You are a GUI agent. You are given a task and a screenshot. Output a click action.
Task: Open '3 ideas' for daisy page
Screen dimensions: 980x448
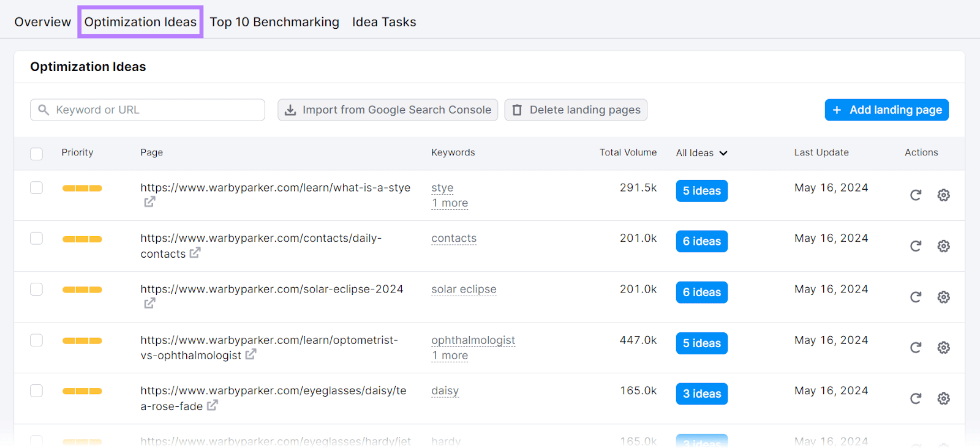pos(702,394)
